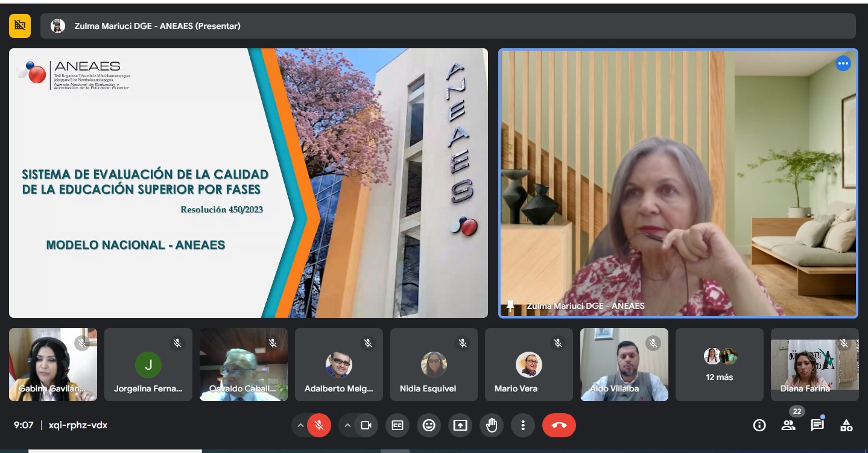Click presenter avatar in top bar
Screen dimensions: 868x453
[58, 26]
